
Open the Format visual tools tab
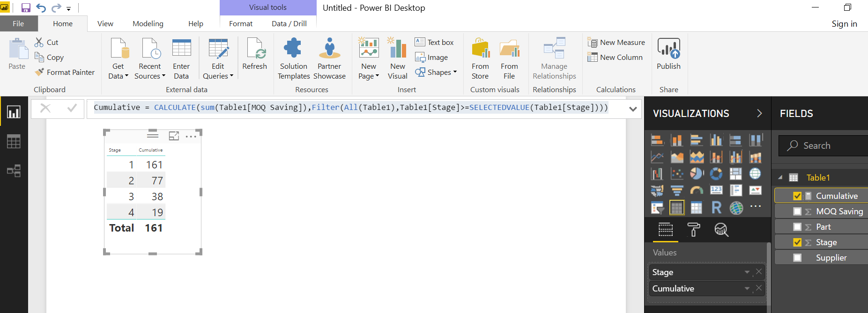[241, 23]
